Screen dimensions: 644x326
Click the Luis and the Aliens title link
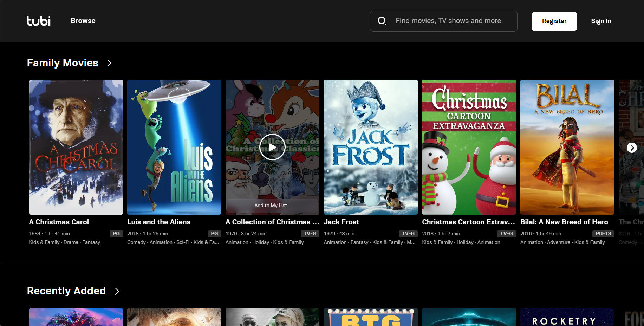click(158, 222)
